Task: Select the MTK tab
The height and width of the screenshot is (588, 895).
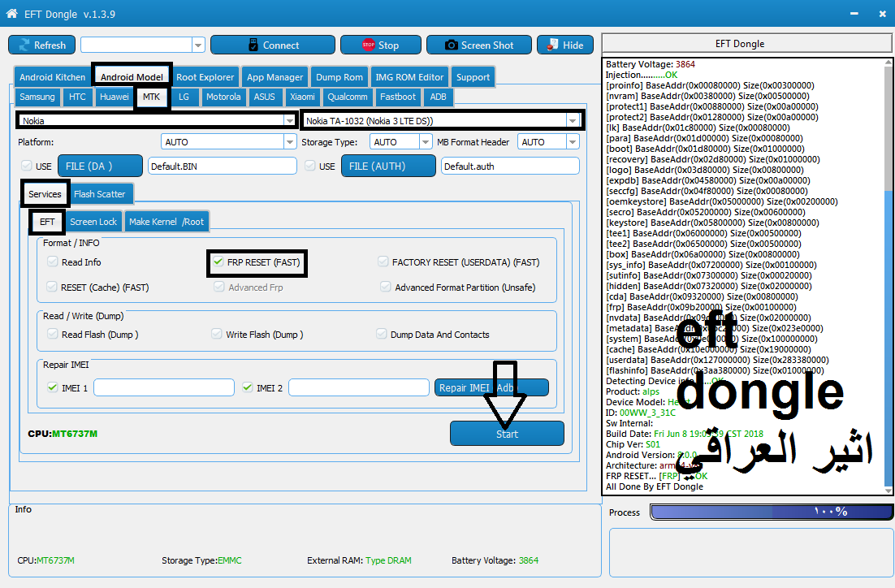Action: tap(151, 97)
